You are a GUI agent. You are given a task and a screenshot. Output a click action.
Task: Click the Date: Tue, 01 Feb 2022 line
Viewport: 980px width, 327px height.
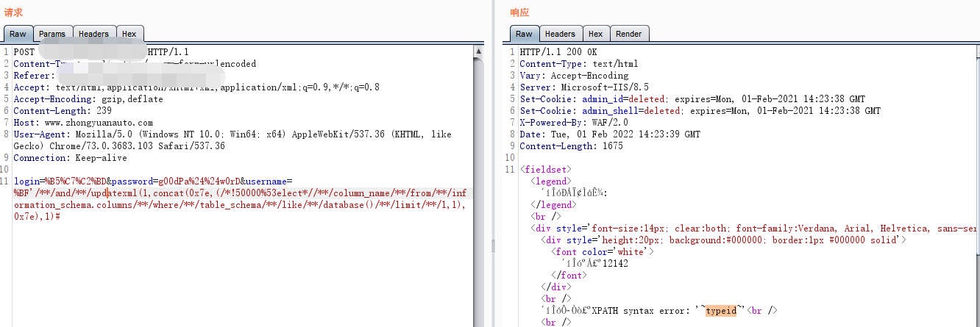tap(610, 134)
